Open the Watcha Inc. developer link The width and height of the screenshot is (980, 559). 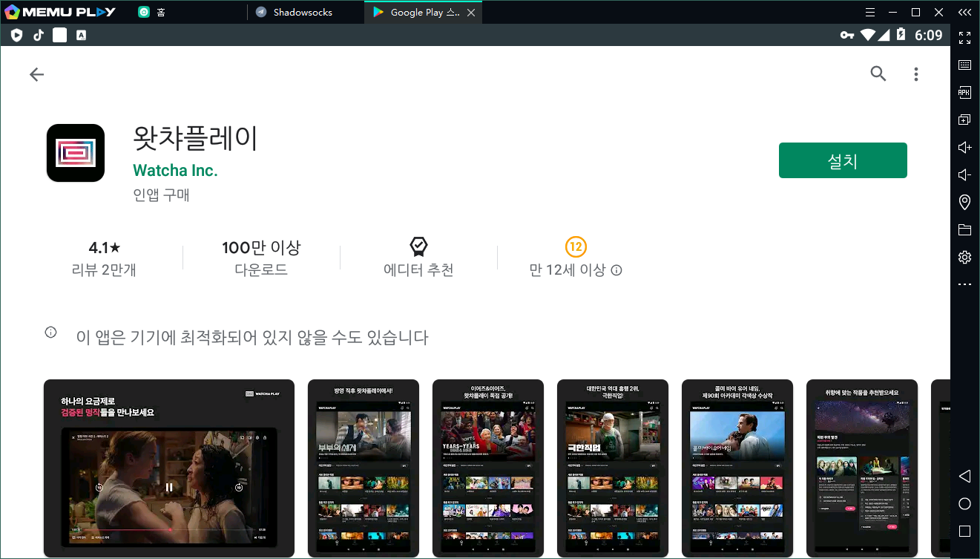tap(175, 170)
